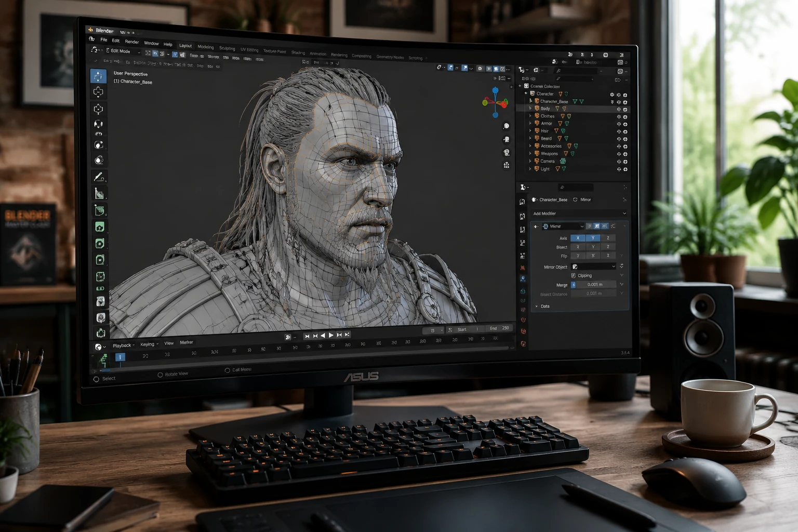This screenshot has width=798, height=532.
Task: Select the Cursor tool in toolbar
Action: 98,92
